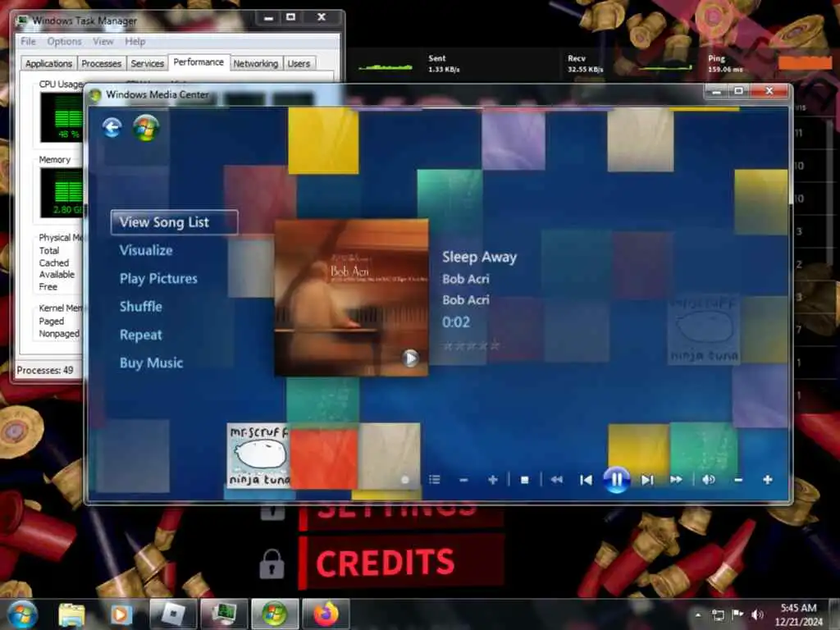Click network icon in system tray
840x630 pixels.
click(x=718, y=614)
